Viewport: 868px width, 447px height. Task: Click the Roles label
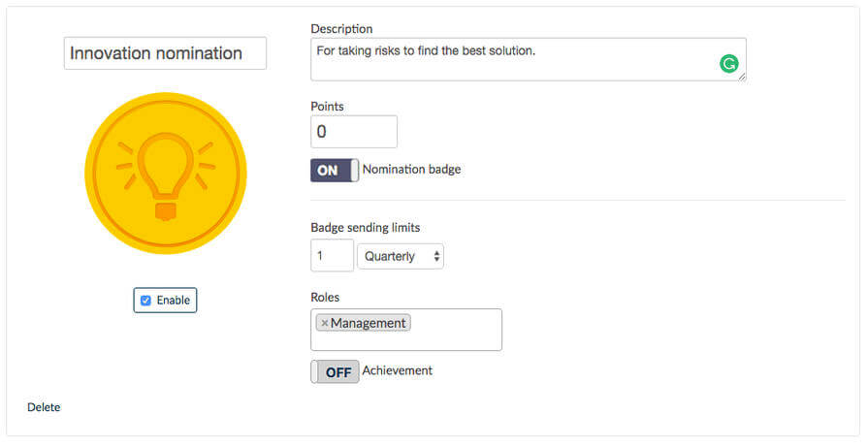[x=325, y=297]
